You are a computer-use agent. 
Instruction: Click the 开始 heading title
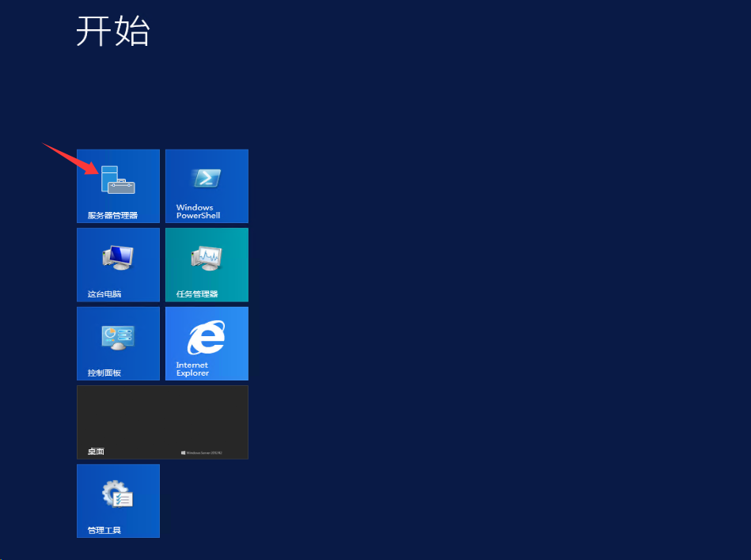tap(112, 32)
